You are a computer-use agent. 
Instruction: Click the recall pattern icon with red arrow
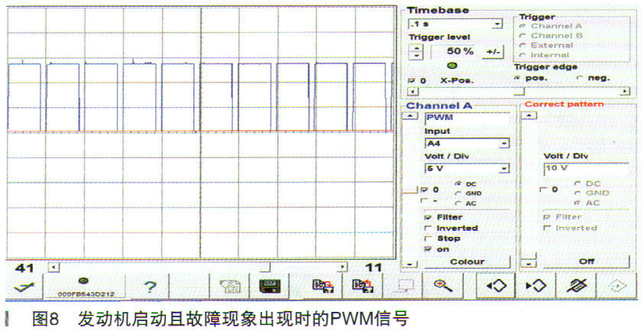pyautogui.click(x=363, y=287)
